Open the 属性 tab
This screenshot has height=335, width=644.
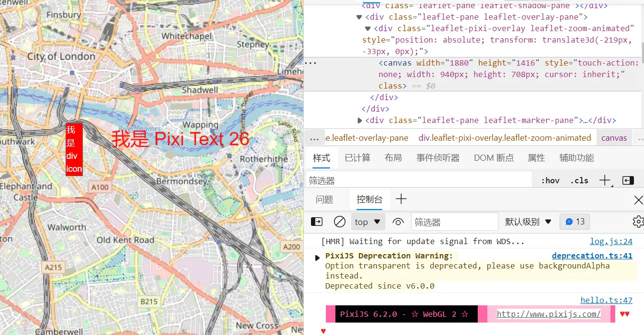[536, 158]
